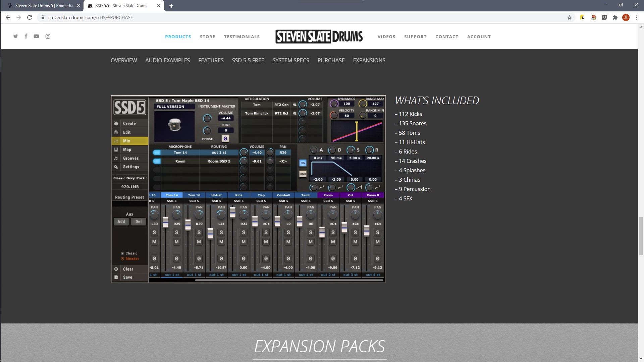Open the PRODUCTS menu
Image resolution: width=644 pixels, height=362 pixels.
click(178, 37)
